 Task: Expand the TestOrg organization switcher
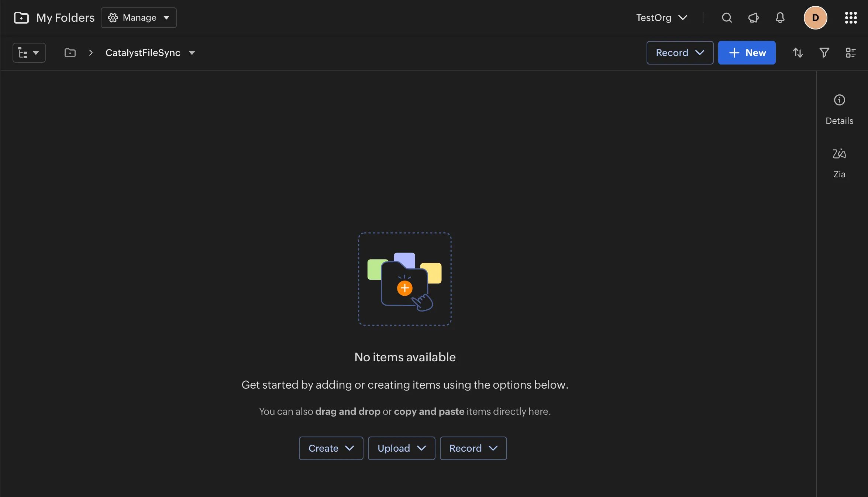pos(661,17)
